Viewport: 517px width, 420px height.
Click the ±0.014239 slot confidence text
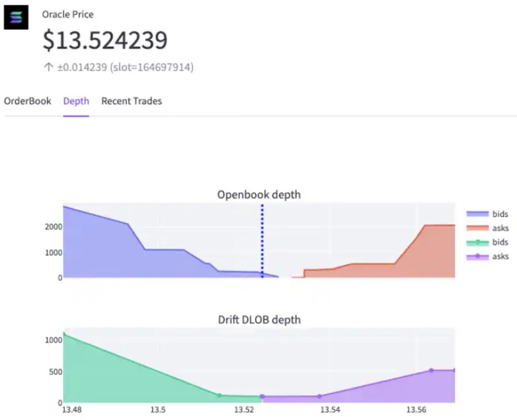pyautogui.click(x=125, y=67)
